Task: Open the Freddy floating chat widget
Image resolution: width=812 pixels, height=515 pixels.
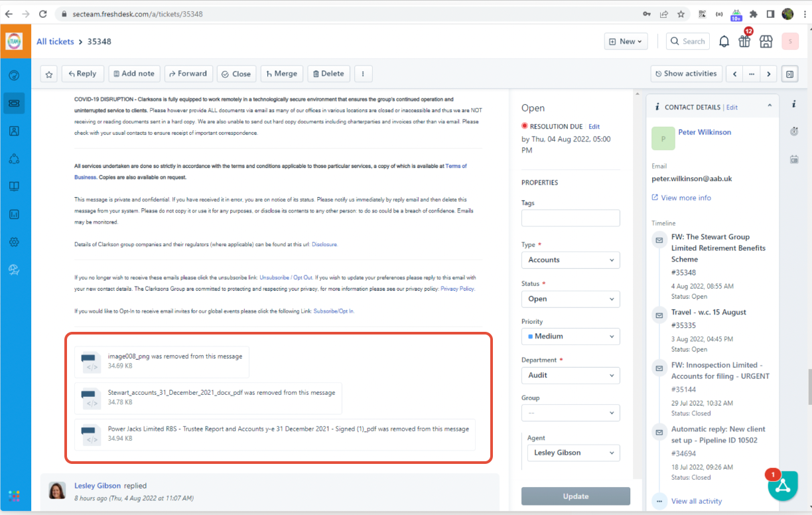Action: coord(783,486)
